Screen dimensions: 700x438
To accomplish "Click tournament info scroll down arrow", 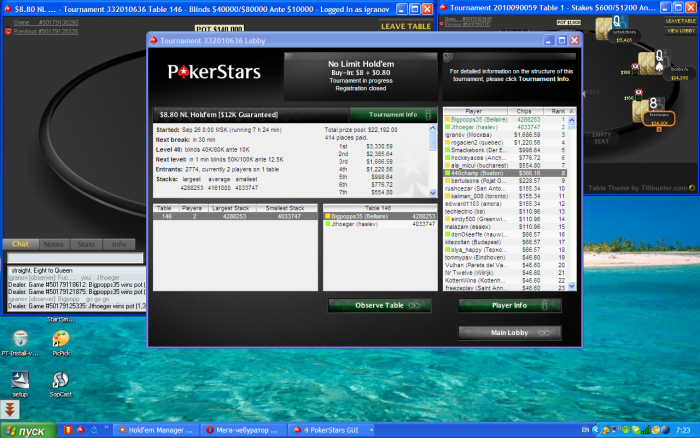I will pyautogui.click(x=432, y=193).
